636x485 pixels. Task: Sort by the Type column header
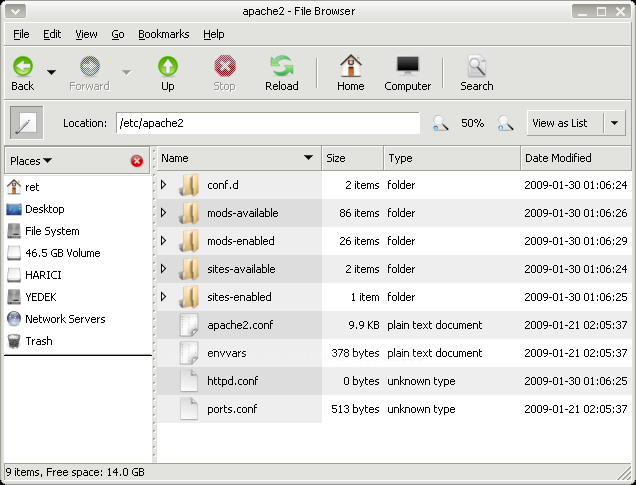click(x=452, y=158)
